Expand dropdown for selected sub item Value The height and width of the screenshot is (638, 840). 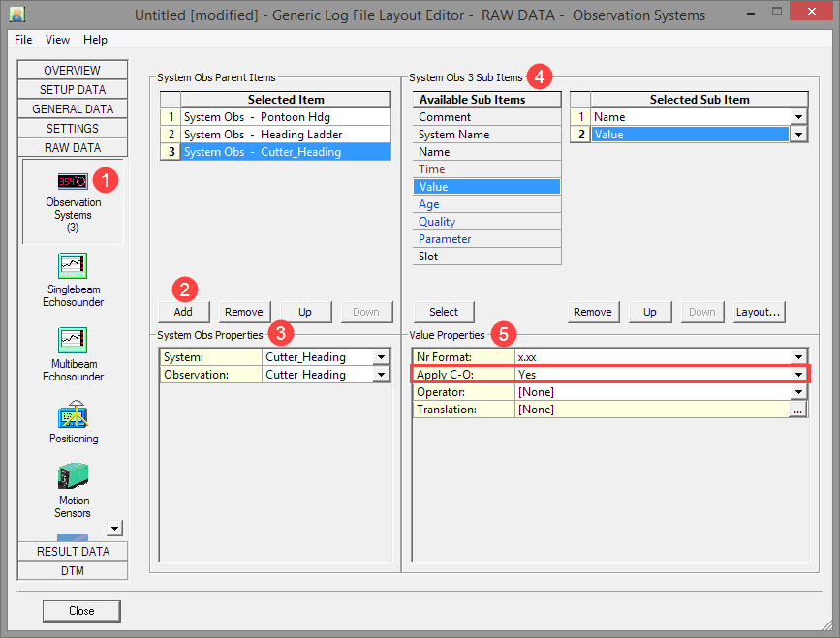coord(798,135)
